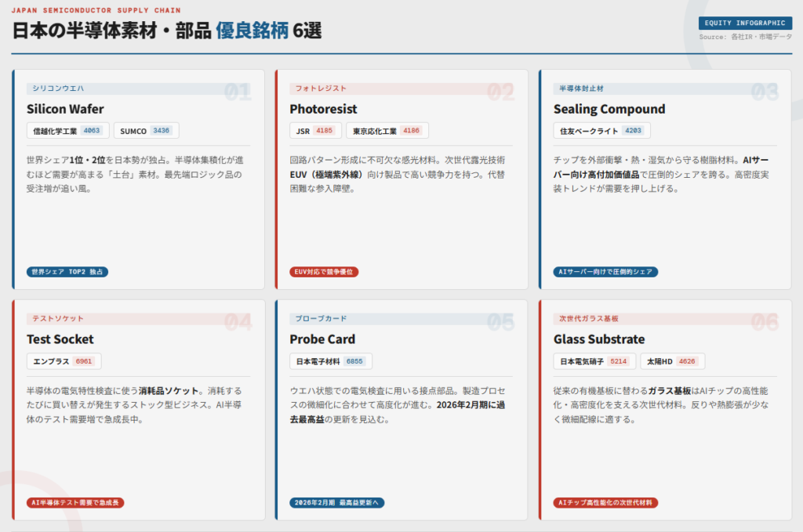The height and width of the screenshot is (532, 803).
Task: Open the Photoresist card heading
Action: (x=323, y=109)
